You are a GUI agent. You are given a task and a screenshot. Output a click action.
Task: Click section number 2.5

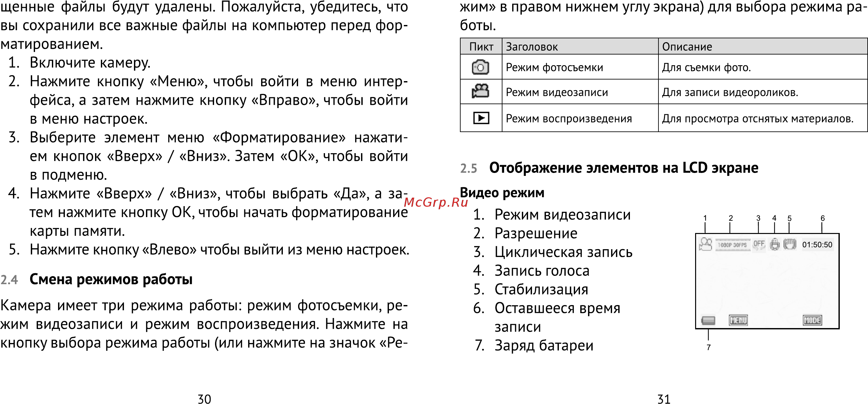click(469, 168)
